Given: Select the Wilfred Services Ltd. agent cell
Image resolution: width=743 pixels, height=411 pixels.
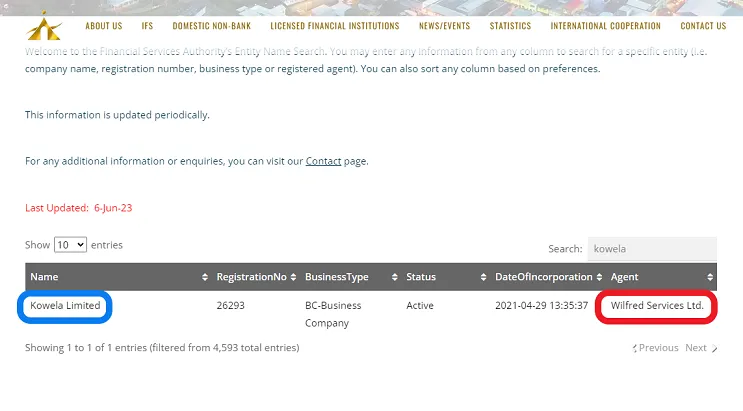Looking at the screenshot, I should tap(657, 306).
